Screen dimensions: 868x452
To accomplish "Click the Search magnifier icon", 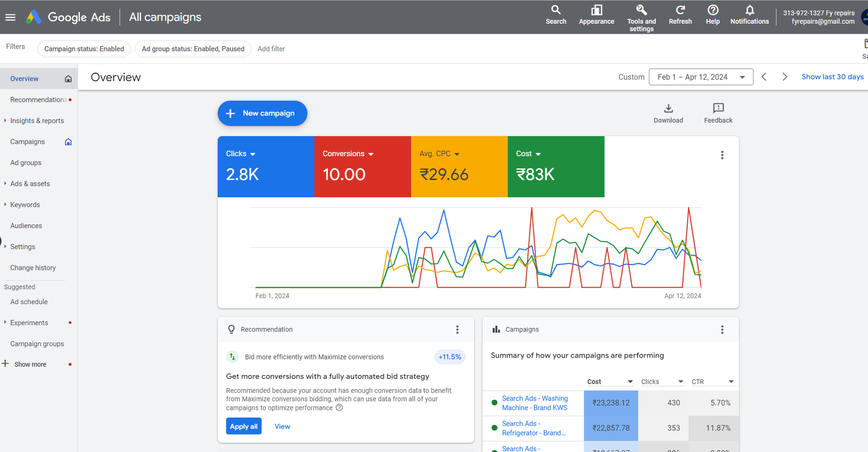I will [556, 10].
